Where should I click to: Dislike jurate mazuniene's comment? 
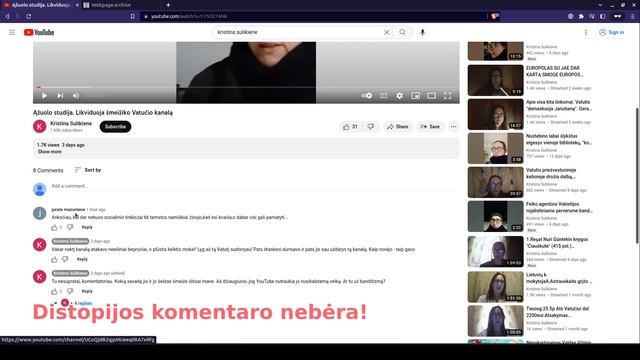coord(70,227)
